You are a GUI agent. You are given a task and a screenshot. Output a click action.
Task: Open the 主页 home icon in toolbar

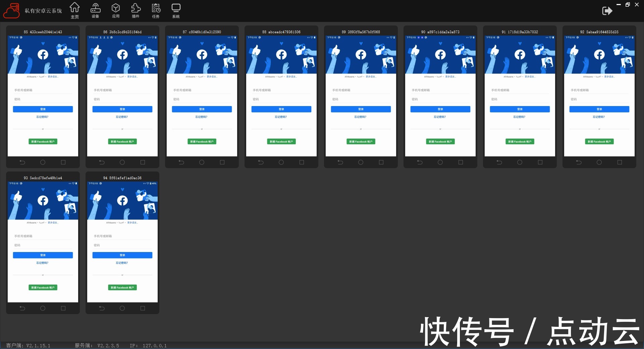pos(74,10)
